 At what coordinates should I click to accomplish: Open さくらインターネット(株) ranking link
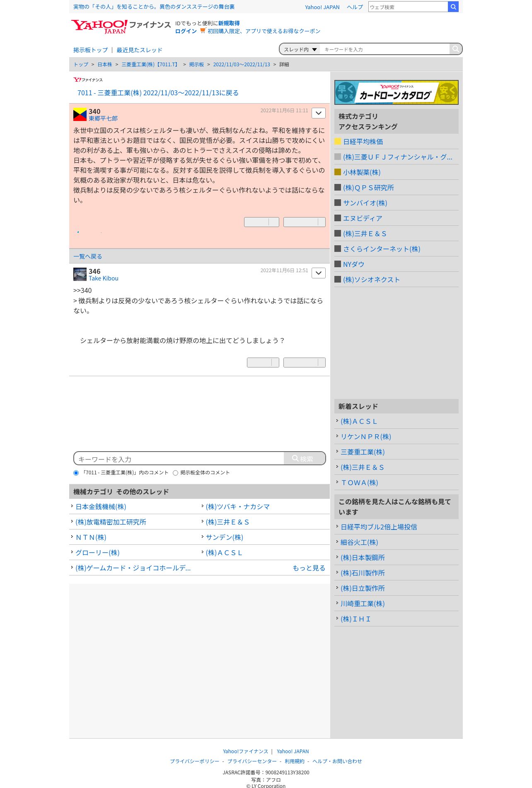pos(382,249)
